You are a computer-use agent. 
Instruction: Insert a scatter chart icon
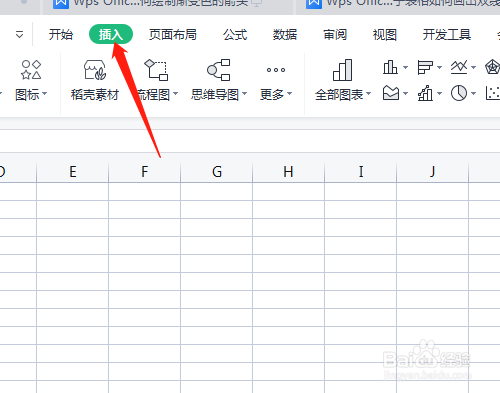(x=493, y=93)
